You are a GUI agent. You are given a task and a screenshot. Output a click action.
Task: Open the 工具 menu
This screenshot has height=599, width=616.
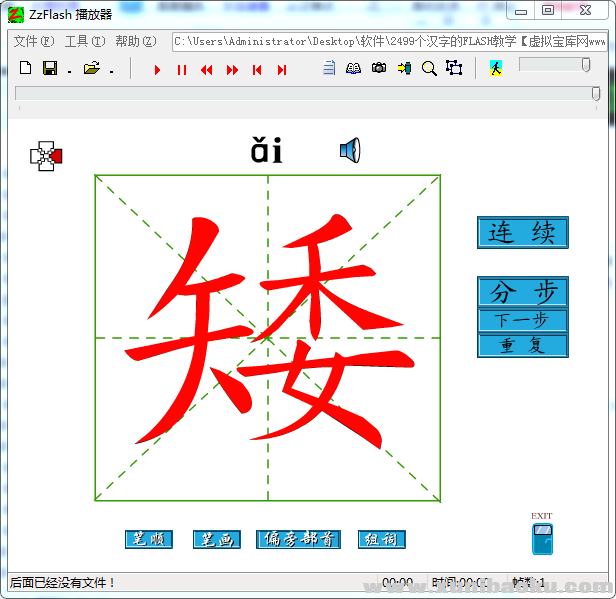84,42
